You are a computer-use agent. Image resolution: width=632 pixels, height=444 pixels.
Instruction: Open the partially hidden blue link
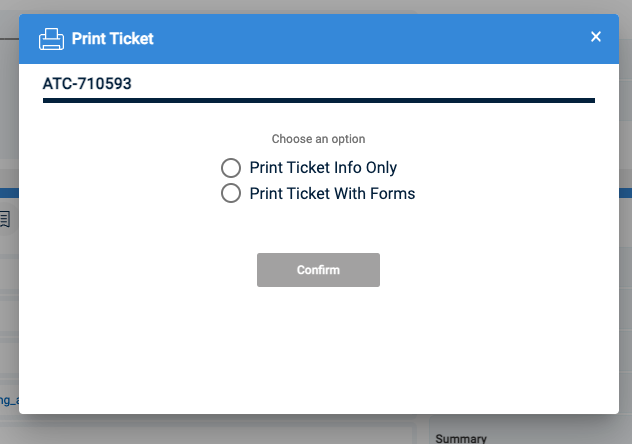8,400
